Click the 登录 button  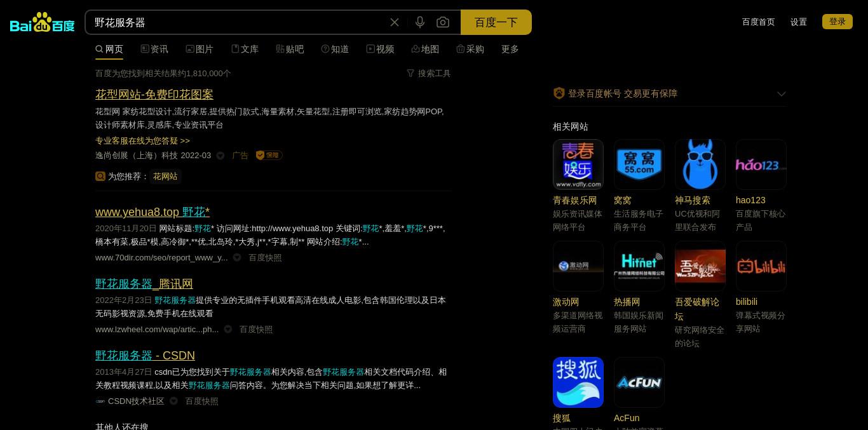837,22
